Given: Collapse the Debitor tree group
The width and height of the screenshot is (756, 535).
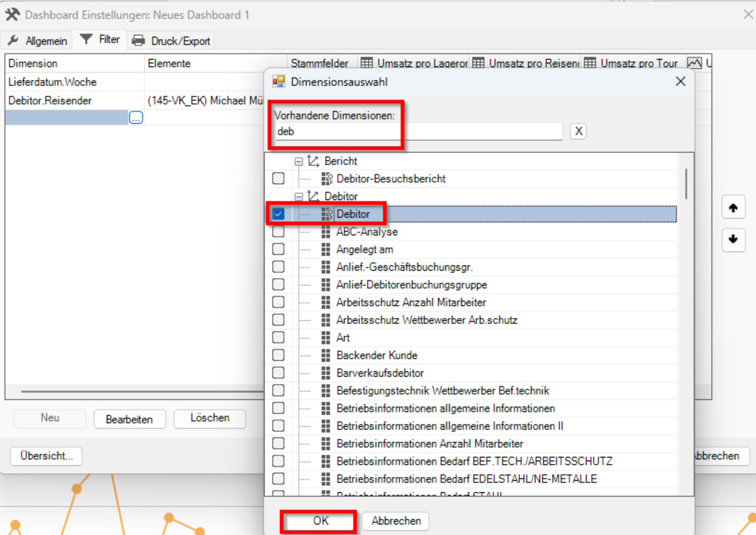Looking at the screenshot, I should click(x=299, y=197).
